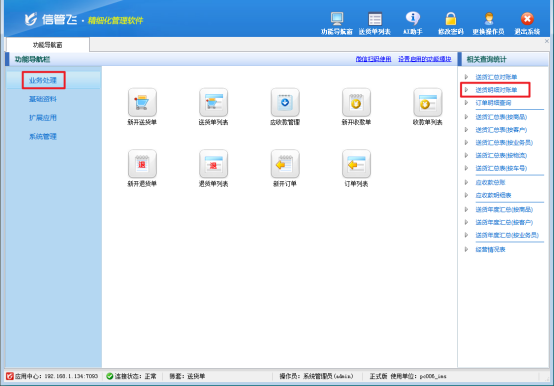Screen dimensions: 554x386
Task: Open 新开送货单 shopping cart icon
Action: click(x=142, y=102)
